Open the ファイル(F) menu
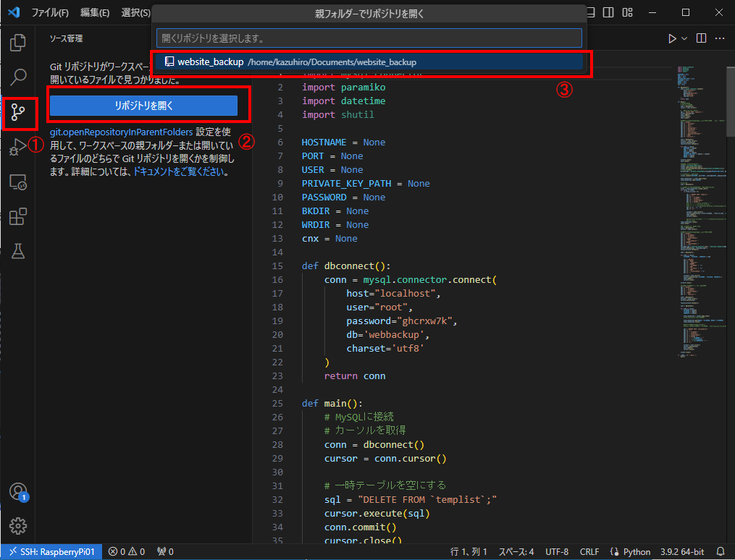 pyautogui.click(x=49, y=13)
